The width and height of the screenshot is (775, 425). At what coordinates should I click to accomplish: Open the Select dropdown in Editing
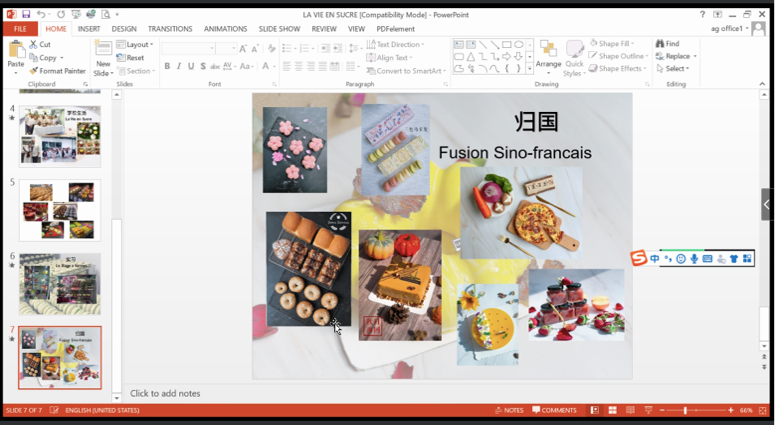coord(675,69)
